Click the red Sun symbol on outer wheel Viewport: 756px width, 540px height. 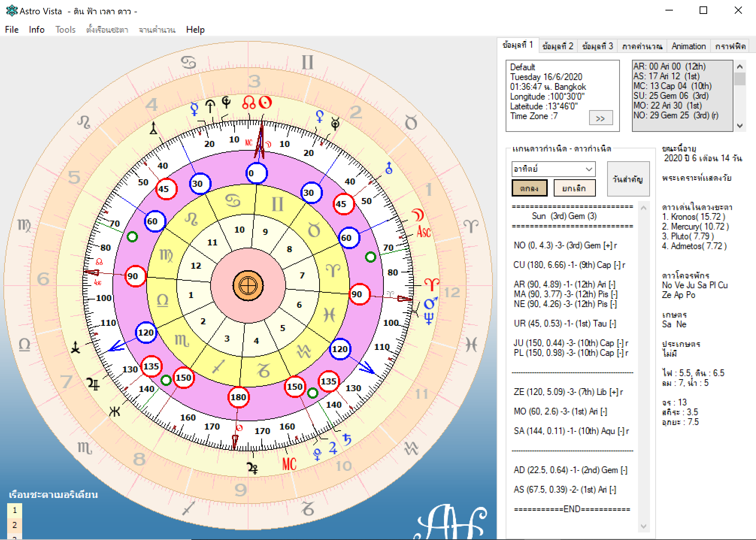(x=265, y=103)
